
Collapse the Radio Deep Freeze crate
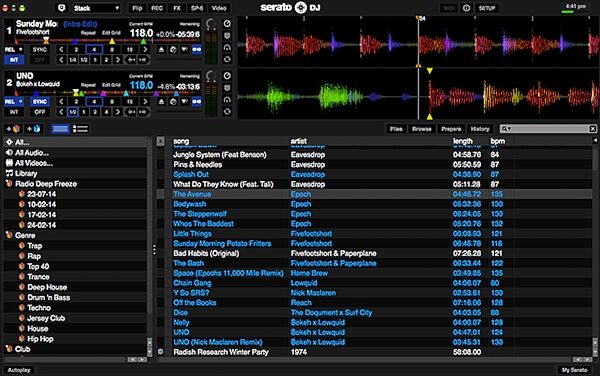click(9, 184)
